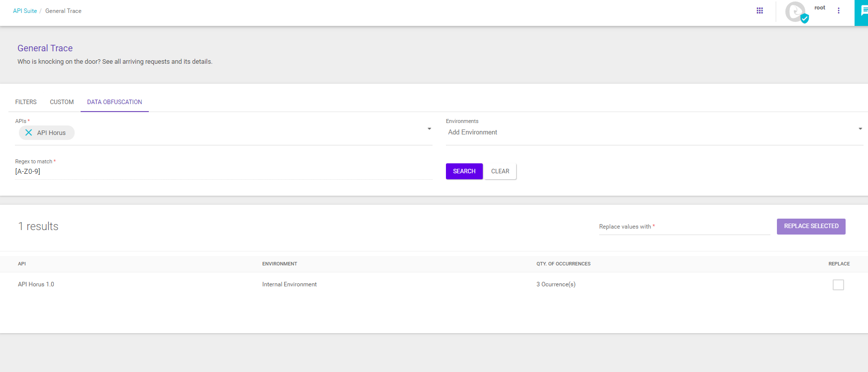
Task: Click the root user avatar
Action: pos(796,11)
